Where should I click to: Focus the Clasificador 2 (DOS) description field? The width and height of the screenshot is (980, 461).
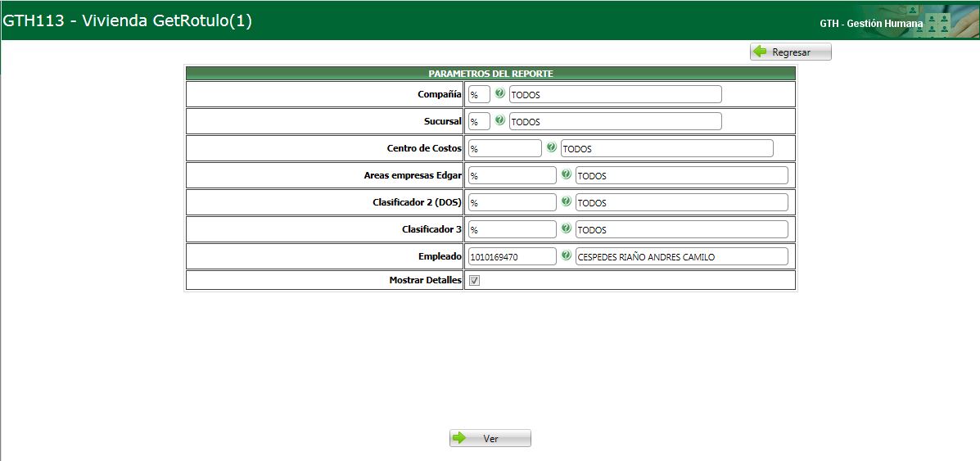tap(682, 202)
